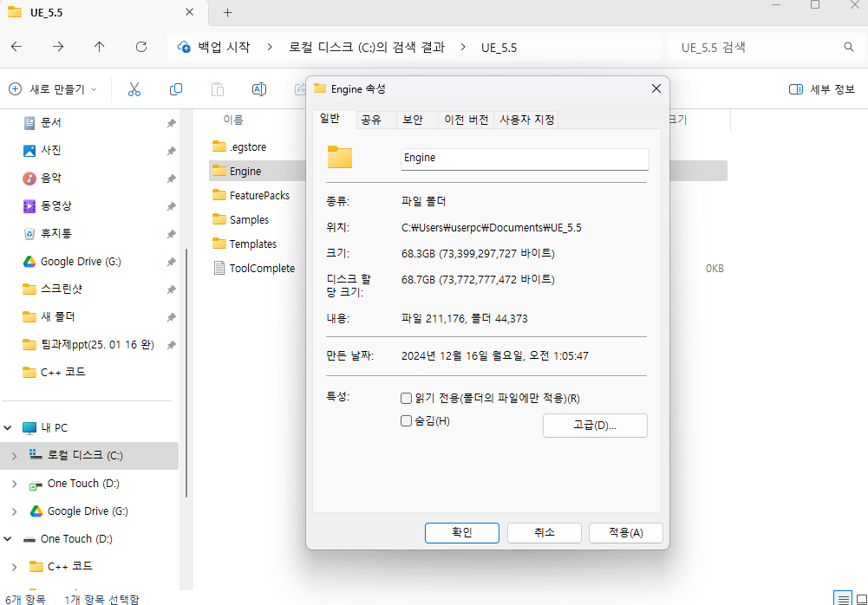Click the UE_5.5 breadcrumb segment

(499, 48)
